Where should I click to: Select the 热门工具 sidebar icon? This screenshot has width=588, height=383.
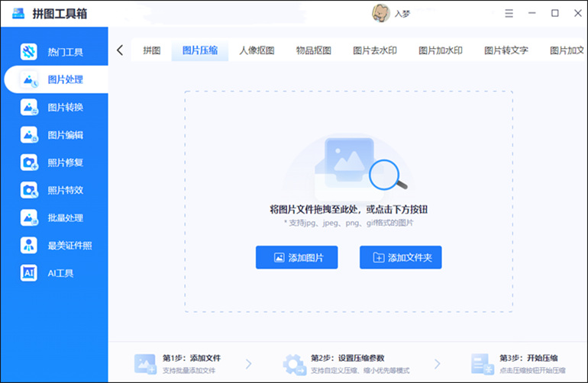point(28,52)
